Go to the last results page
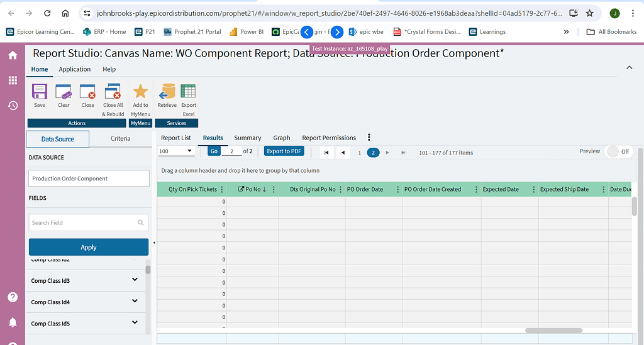Image resolution: width=644 pixels, height=345 pixels. [x=403, y=153]
